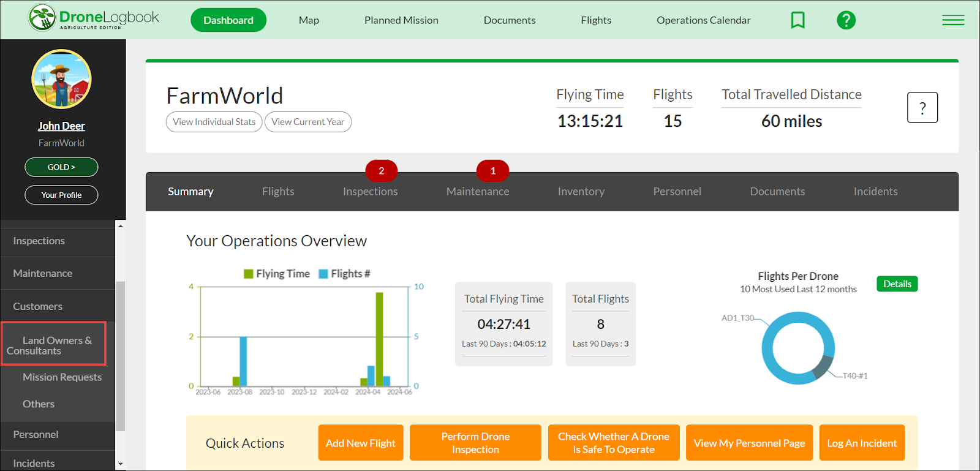Click View Individual Stats button
This screenshot has height=471, width=980.
point(214,122)
